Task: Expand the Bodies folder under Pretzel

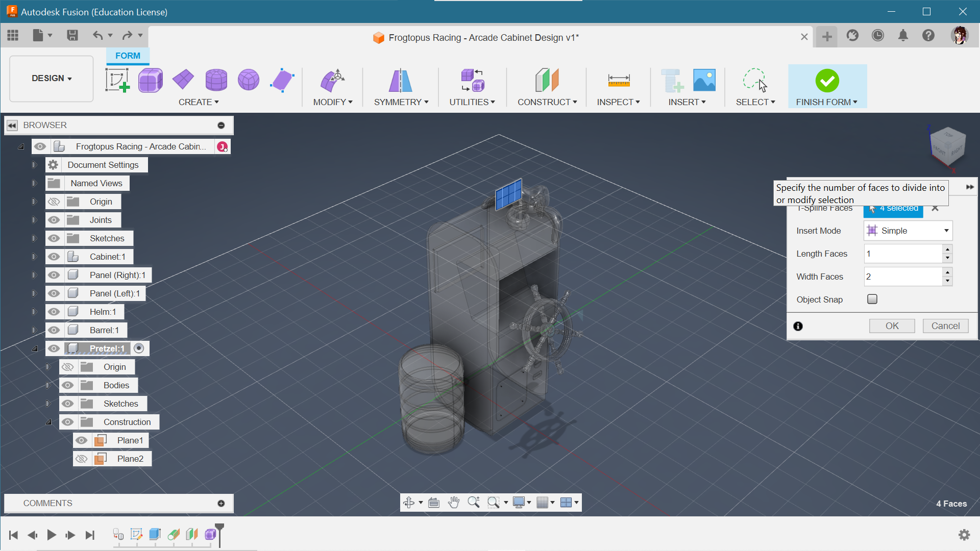Action: [48, 385]
